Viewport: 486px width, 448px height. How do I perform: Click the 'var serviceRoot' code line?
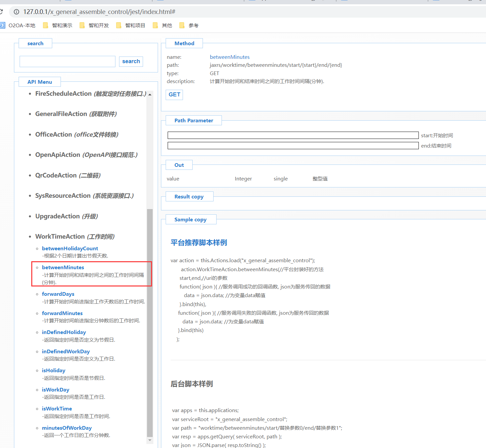click(230, 419)
